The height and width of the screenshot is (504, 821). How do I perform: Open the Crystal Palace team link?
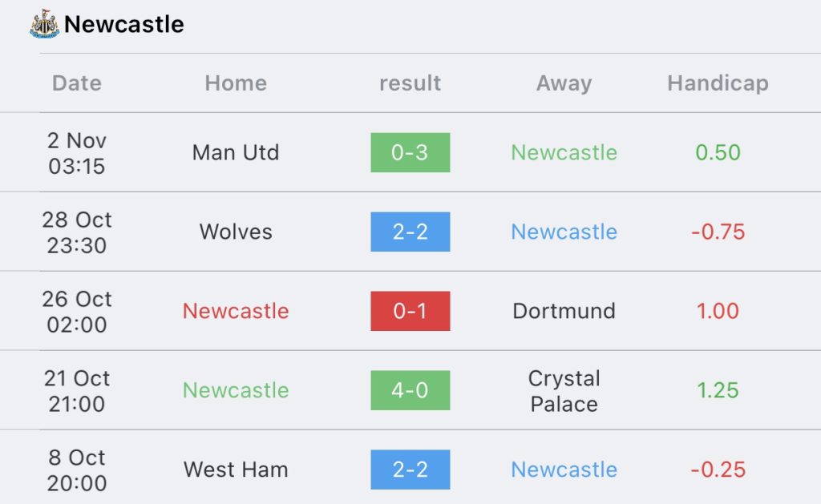[x=564, y=390]
